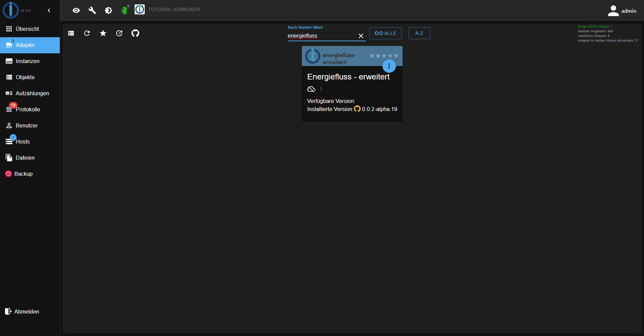Click Abmelden to log out
This screenshot has height=336, width=644.
(x=26, y=312)
